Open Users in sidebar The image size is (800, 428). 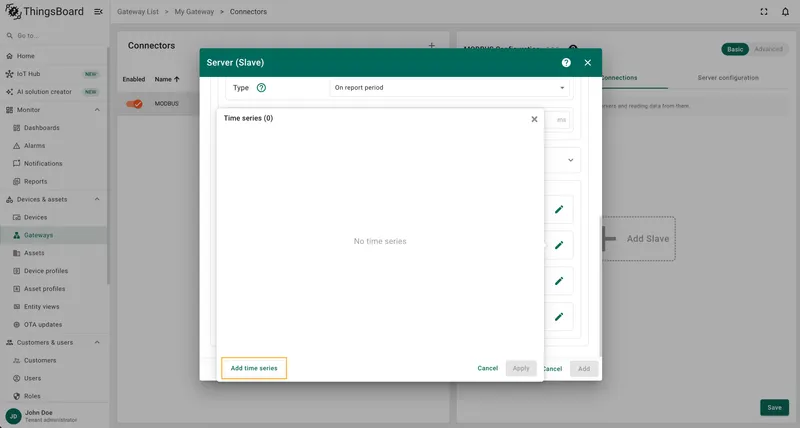54,378
